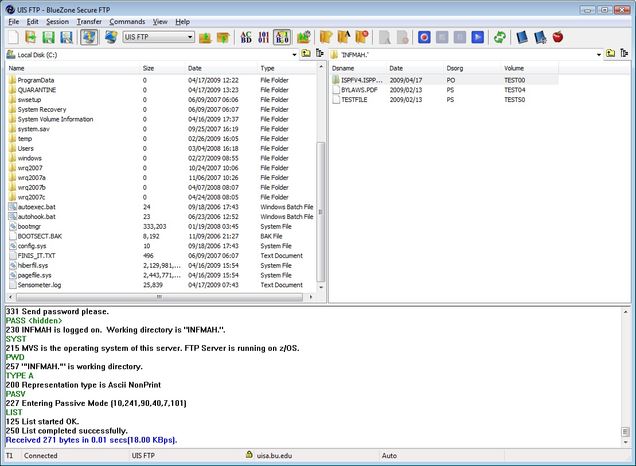Click the blue help book icon
The image size is (636, 466).
[522, 37]
